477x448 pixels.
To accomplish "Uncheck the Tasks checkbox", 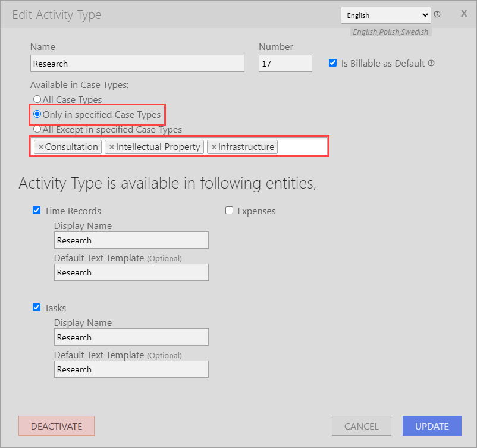I will 36,308.
